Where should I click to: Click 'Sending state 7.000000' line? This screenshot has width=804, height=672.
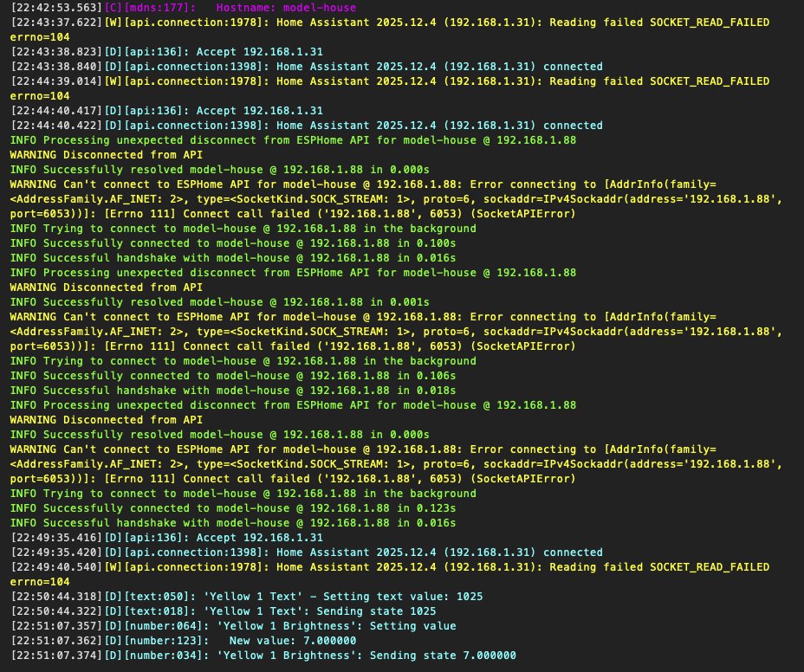tap(263, 656)
